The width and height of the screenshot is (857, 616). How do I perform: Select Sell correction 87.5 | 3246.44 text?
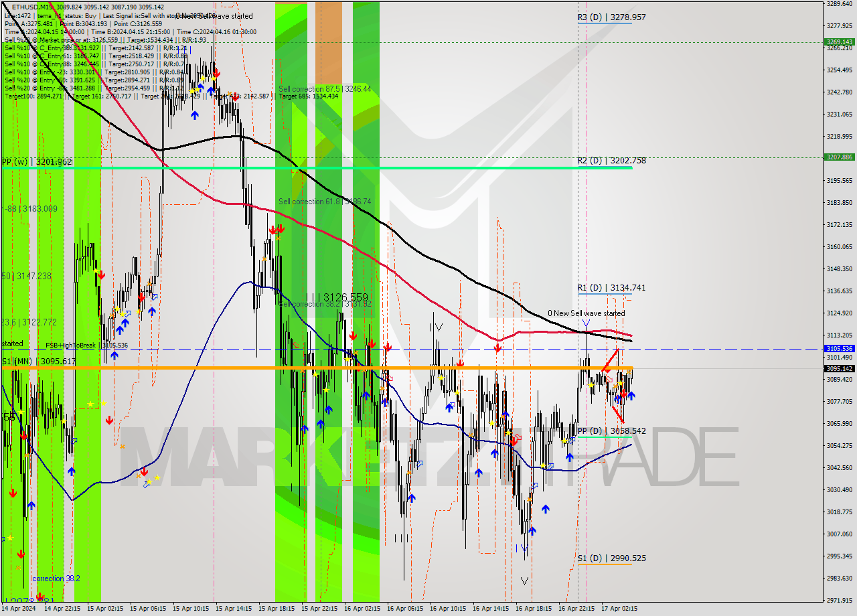click(325, 89)
